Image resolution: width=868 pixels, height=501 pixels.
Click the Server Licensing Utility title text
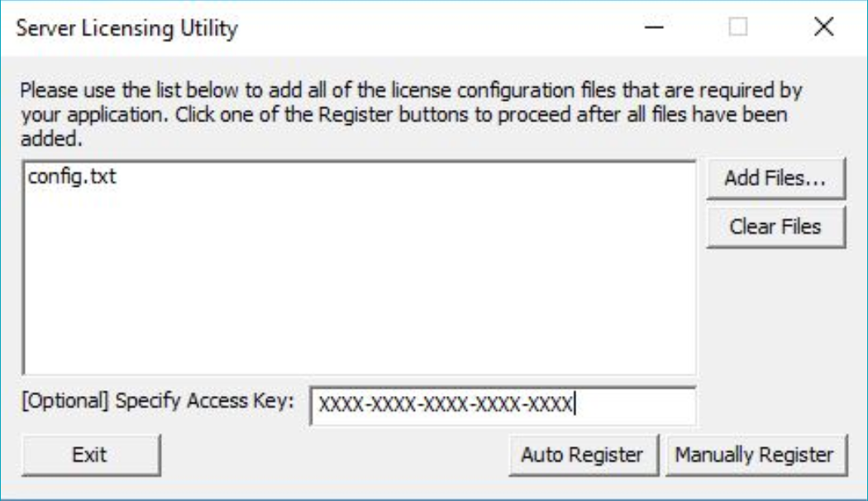click(127, 29)
